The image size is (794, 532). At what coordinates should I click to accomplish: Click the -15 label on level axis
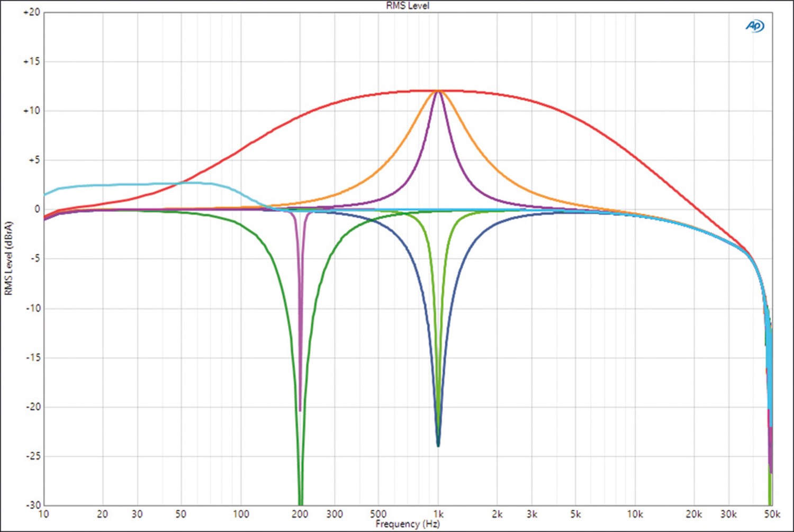coord(33,357)
